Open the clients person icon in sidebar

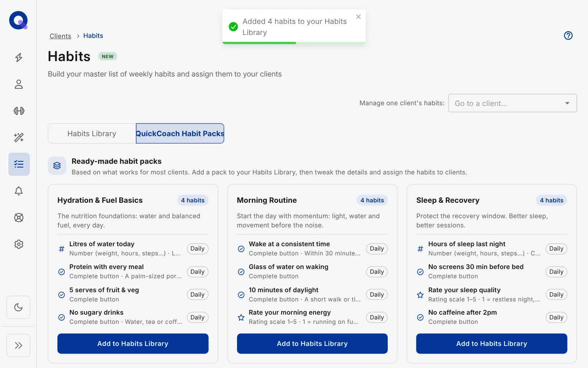(x=19, y=84)
